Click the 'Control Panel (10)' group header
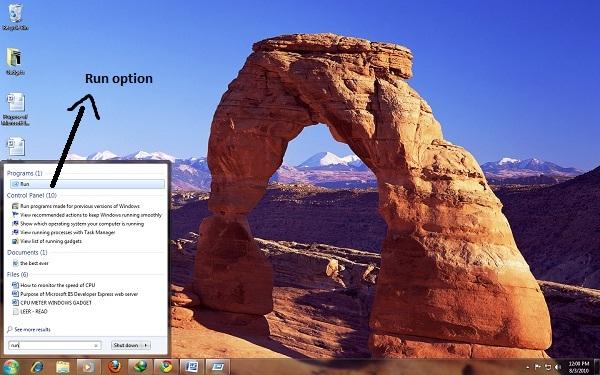Screen dimensions: 600x375 point(32,196)
